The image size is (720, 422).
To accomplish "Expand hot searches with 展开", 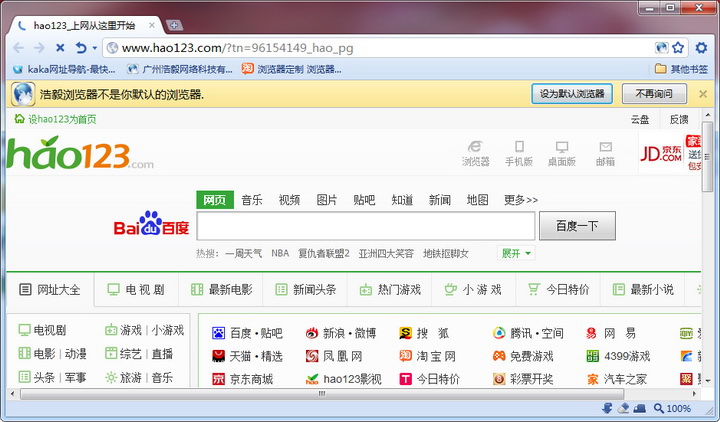I will tap(516, 253).
